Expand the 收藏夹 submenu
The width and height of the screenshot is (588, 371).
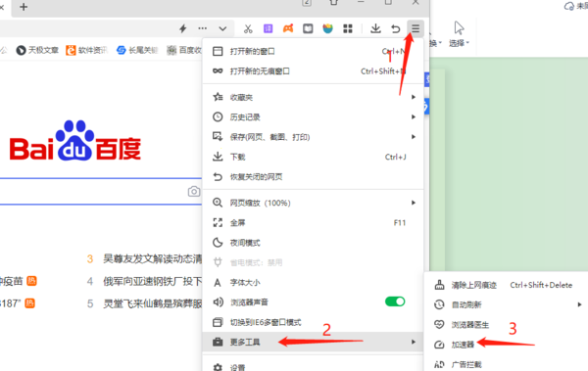click(314, 97)
